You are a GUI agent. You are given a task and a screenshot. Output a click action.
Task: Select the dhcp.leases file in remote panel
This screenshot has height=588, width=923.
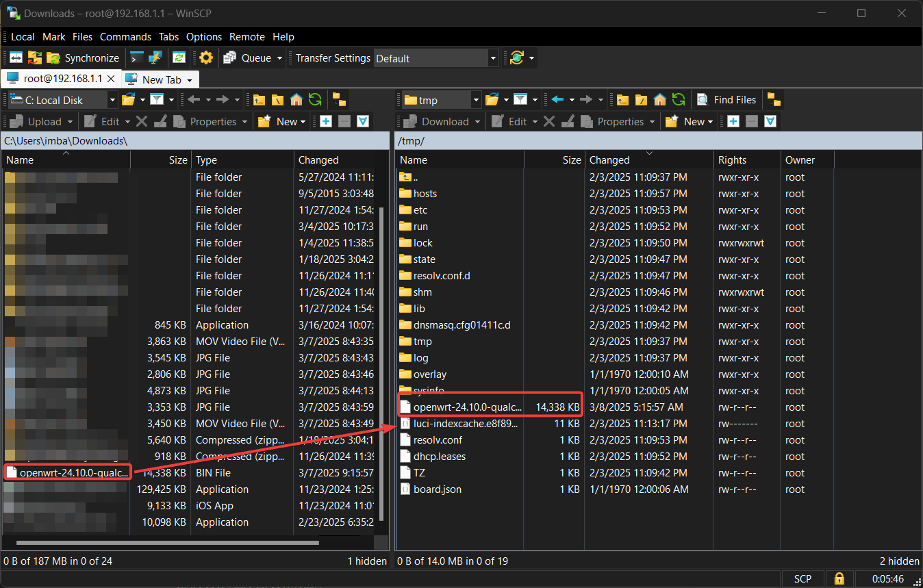coord(439,457)
